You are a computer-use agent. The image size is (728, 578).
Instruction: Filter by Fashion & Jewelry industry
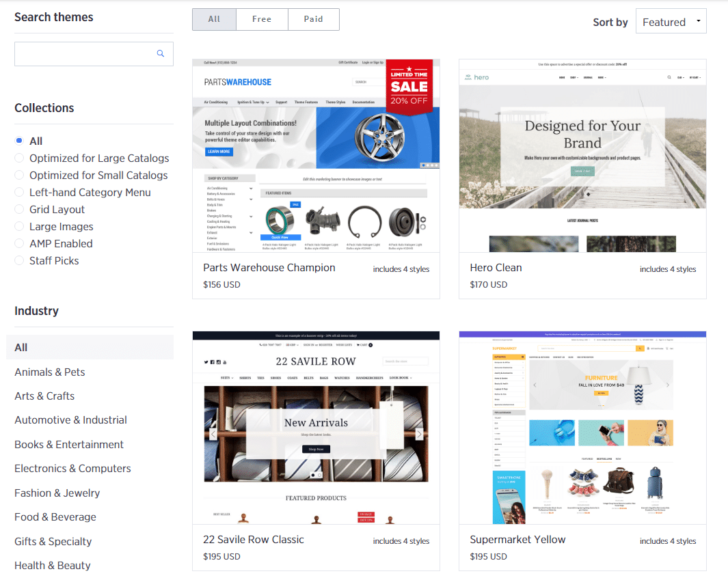[x=57, y=493]
